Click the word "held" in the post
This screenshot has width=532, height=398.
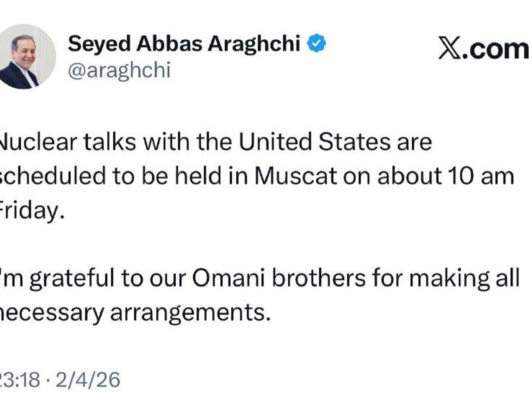click(x=199, y=176)
